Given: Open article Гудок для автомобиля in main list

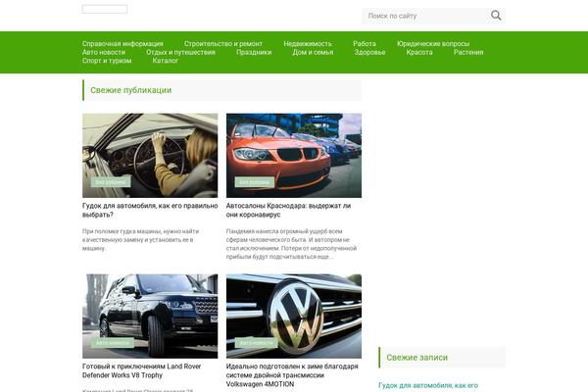Looking at the screenshot, I should tap(150, 210).
